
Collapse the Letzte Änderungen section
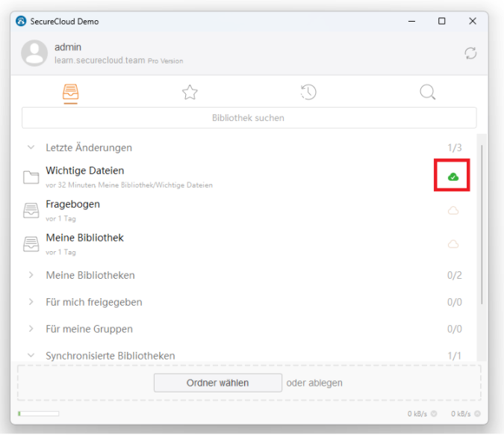point(31,147)
